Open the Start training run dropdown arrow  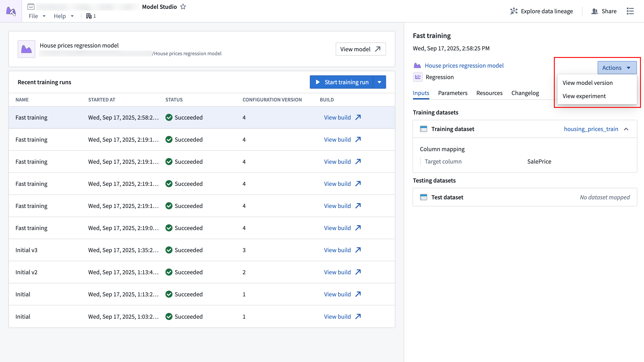(x=379, y=82)
